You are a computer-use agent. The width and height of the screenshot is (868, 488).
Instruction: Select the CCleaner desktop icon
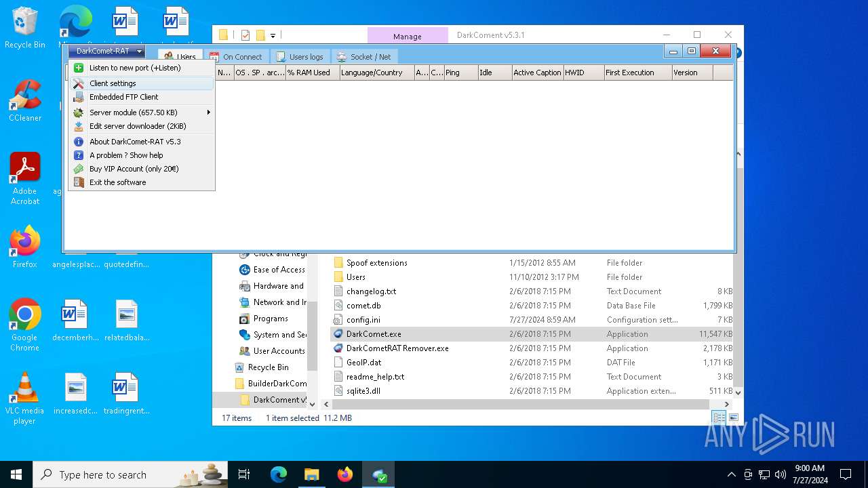[x=25, y=101]
